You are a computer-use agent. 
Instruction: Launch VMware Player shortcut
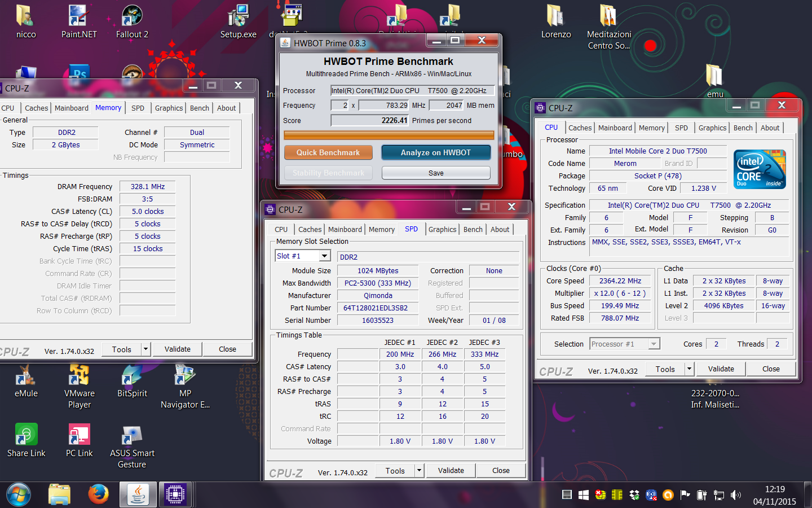tap(79, 387)
